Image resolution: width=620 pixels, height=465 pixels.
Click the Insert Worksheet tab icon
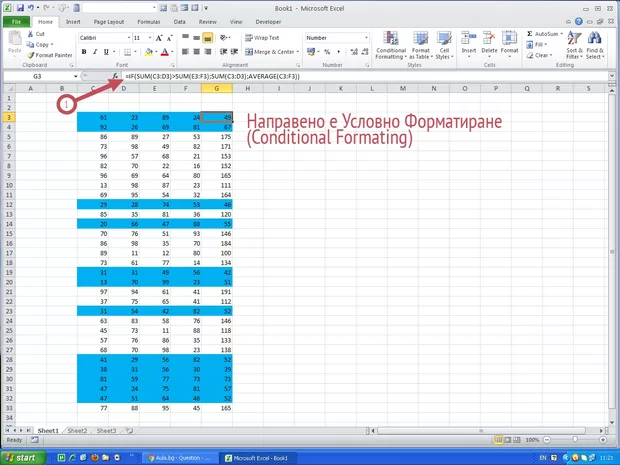(x=129, y=431)
